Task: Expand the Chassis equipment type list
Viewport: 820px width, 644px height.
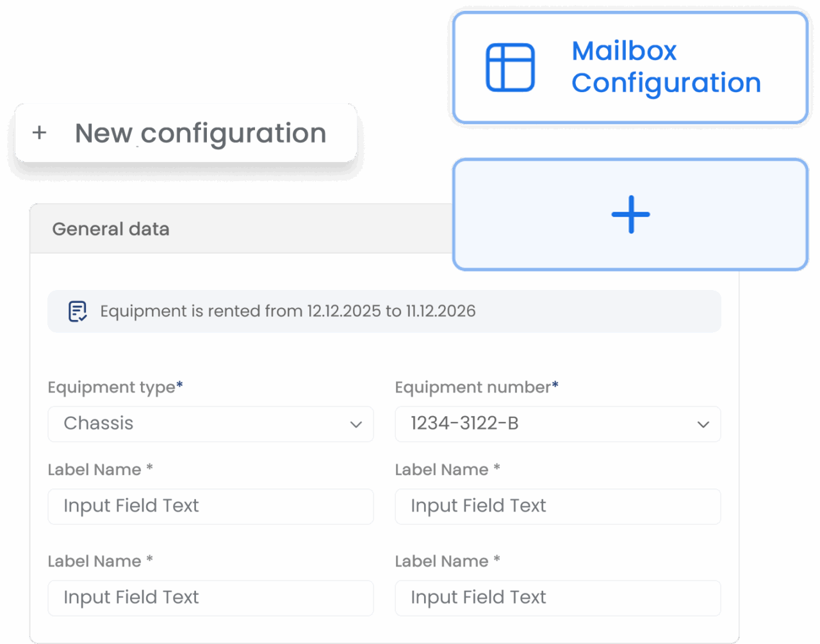Action: tap(211, 424)
